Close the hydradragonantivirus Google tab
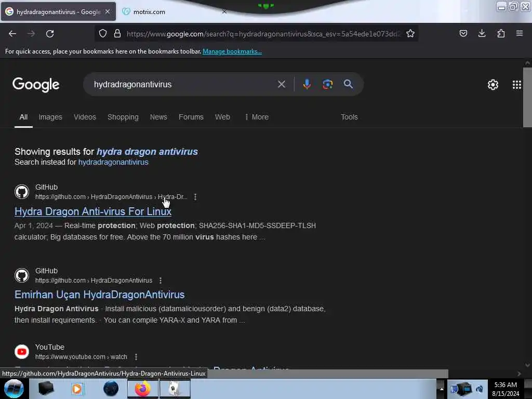The image size is (532, 399). 108,11
